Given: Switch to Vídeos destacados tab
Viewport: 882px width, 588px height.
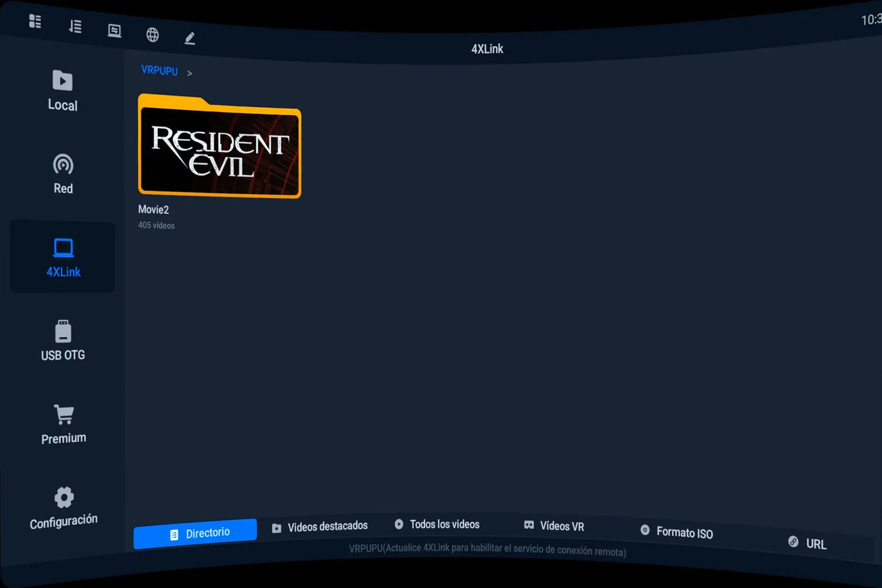Looking at the screenshot, I should pos(320,527).
